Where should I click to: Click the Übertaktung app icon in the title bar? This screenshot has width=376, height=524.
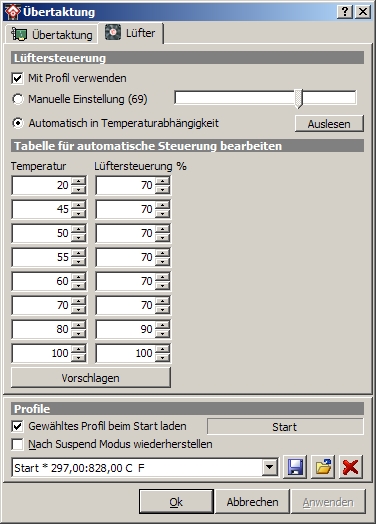coord(13,12)
